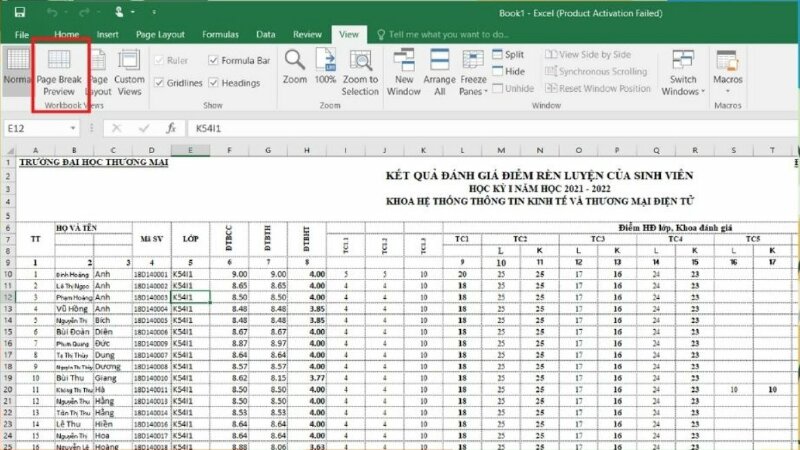Screen dimensions: 800x450
Task: Open the Insert tab
Action: (x=107, y=35)
